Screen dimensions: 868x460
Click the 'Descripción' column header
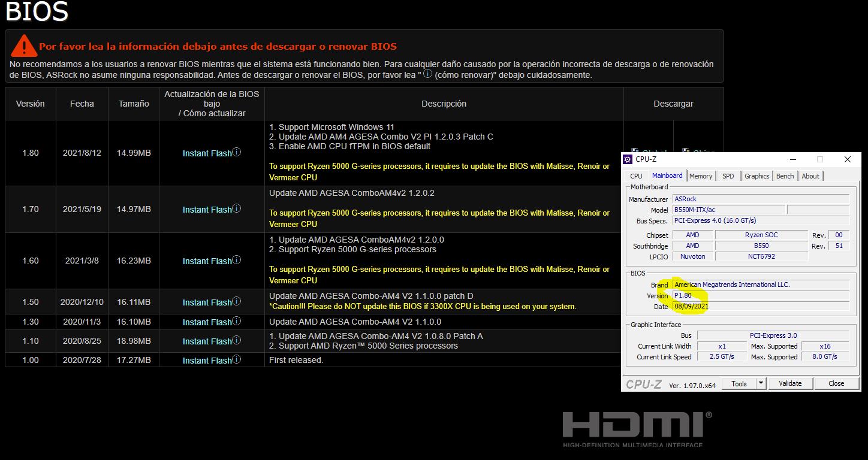(444, 104)
